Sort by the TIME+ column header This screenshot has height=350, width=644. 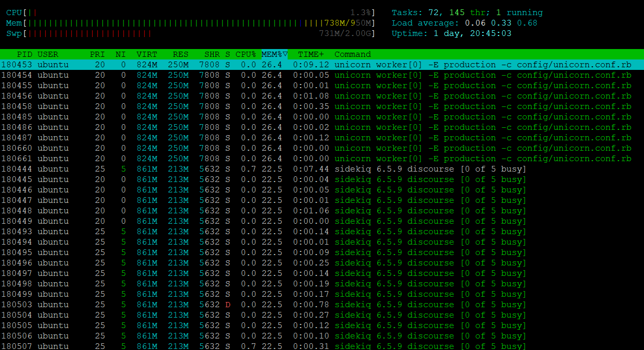pos(311,54)
